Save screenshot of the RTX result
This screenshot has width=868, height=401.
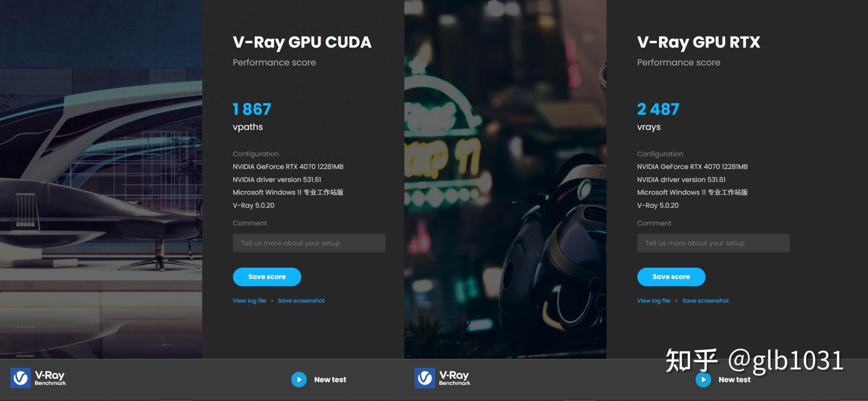point(705,301)
